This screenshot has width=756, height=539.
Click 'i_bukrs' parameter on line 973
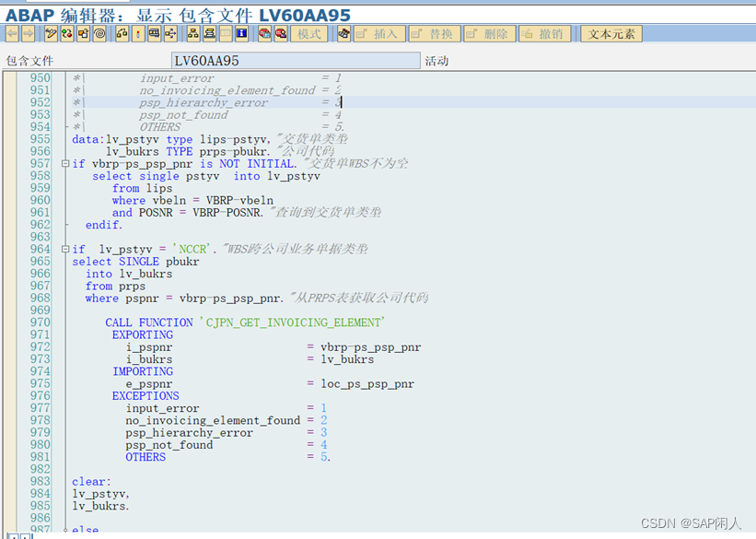pos(149,359)
